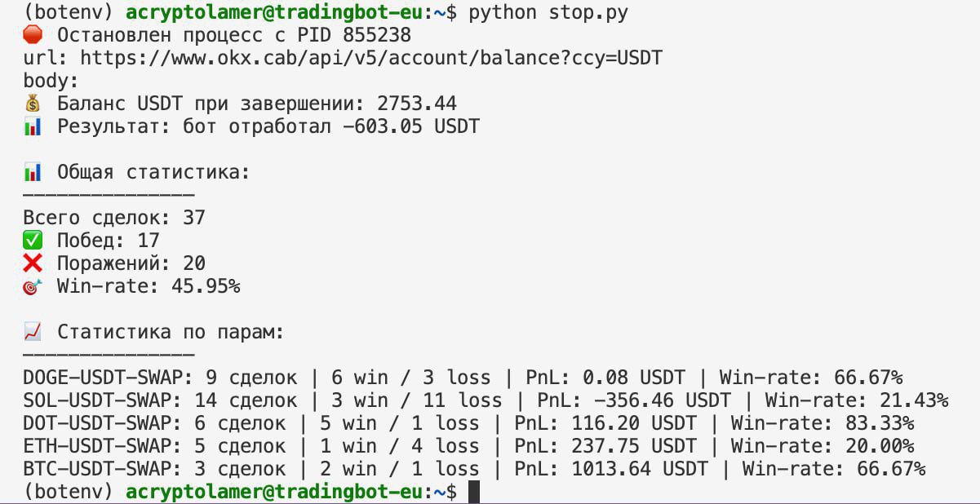Click the PID number 855238
This screenshot has height=504, width=980.
[x=377, y=35]
